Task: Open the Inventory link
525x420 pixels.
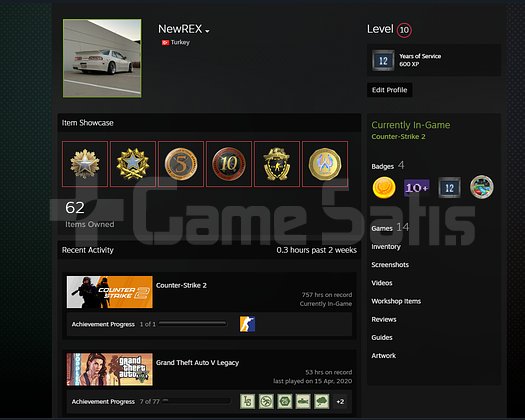Action: pyautogui.click(x=386, y=247)
